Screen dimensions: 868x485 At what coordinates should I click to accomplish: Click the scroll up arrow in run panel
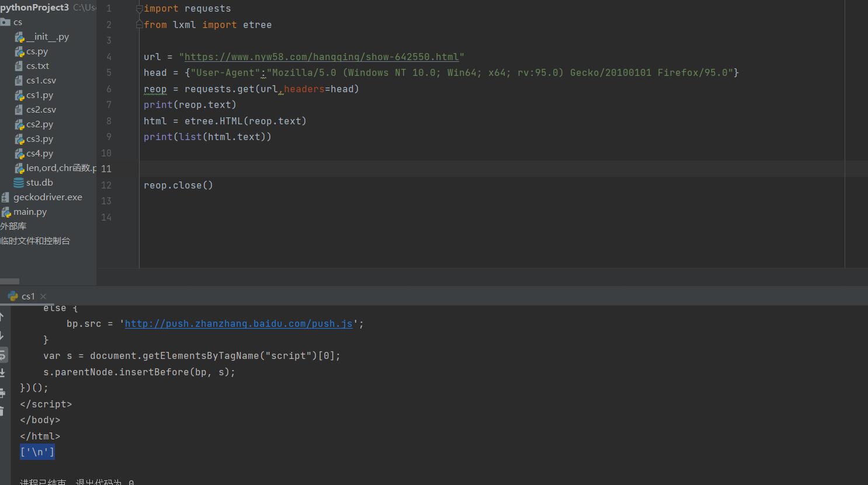coord(2,317)
